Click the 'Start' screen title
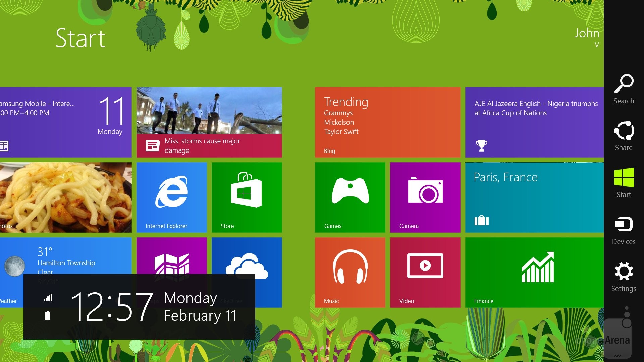644x362 pixels. click(80, 38)
